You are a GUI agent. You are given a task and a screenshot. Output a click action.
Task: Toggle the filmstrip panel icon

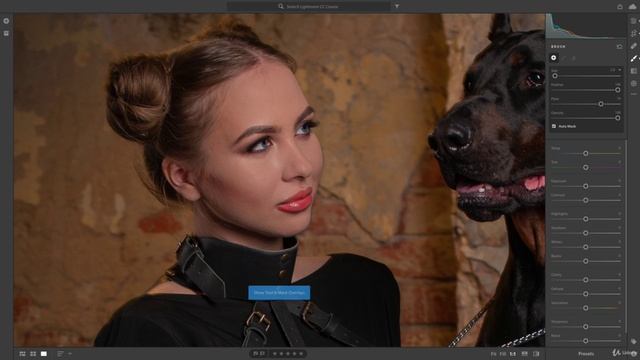tap(536, 354)
